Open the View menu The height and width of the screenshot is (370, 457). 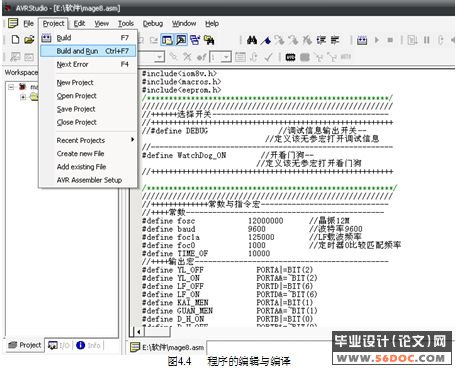pos(101,24)
